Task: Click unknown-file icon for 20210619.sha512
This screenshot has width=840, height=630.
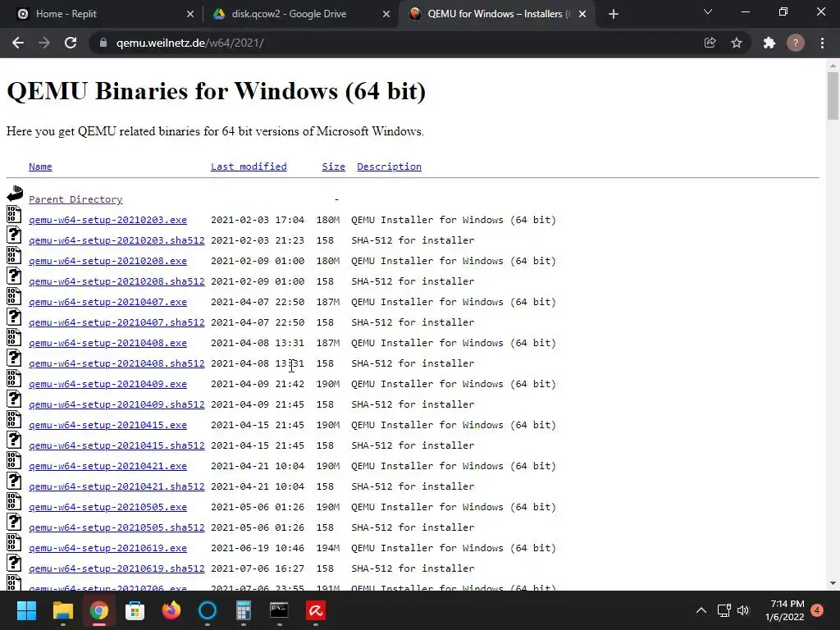Action: (14, 563)
